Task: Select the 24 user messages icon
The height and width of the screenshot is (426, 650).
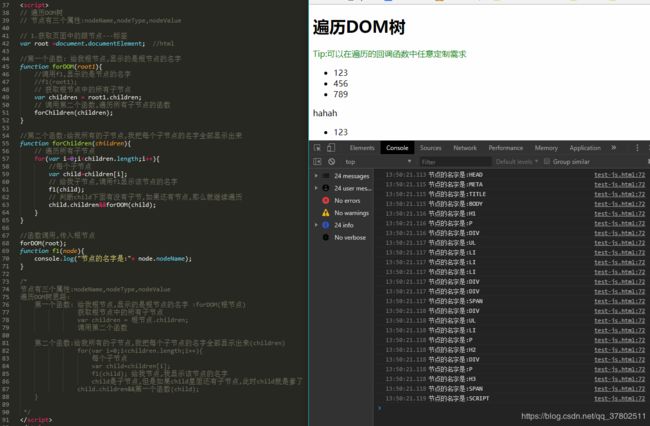Action: tap(326, 188)
